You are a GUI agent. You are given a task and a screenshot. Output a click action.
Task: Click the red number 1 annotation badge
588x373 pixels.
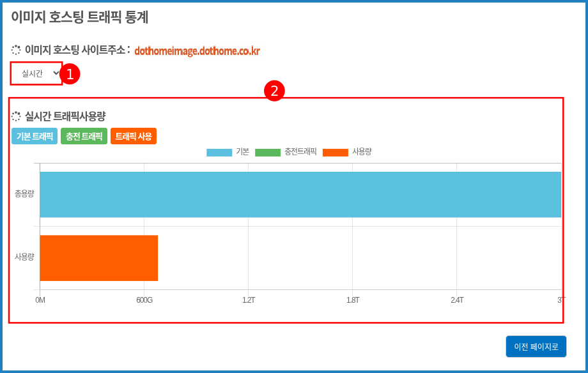tap(70, 73)
